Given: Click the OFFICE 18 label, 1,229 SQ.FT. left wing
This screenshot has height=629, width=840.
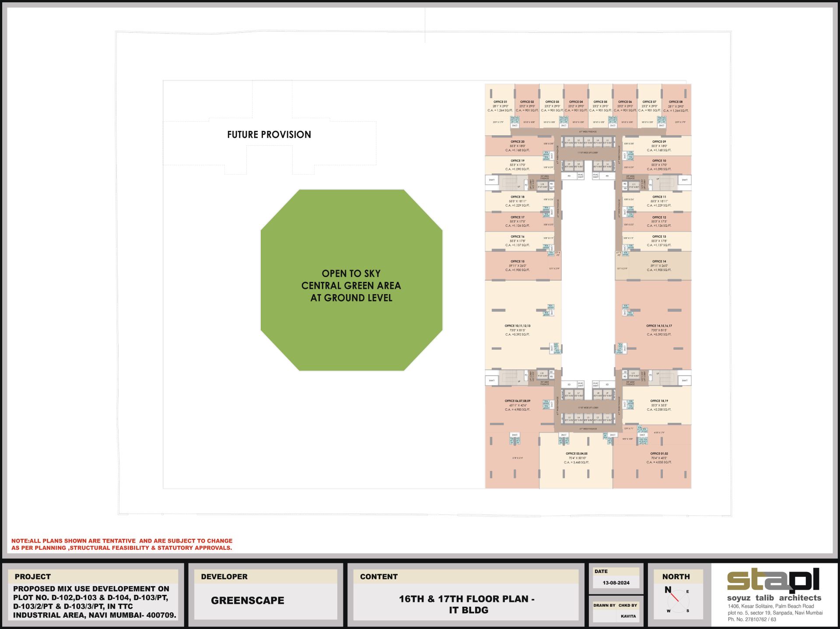Looking at the screenshot, I should click(x=518, y=197).
